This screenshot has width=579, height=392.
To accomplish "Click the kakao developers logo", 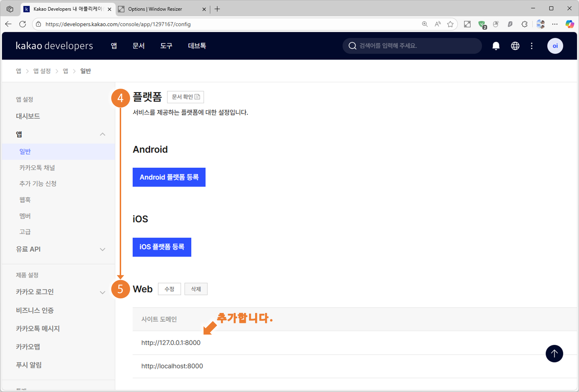I will click(x=55, y=46).
